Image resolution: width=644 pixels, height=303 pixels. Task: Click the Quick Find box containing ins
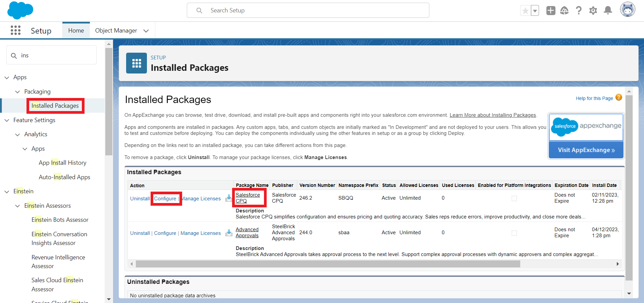click(x=52, y=55)
